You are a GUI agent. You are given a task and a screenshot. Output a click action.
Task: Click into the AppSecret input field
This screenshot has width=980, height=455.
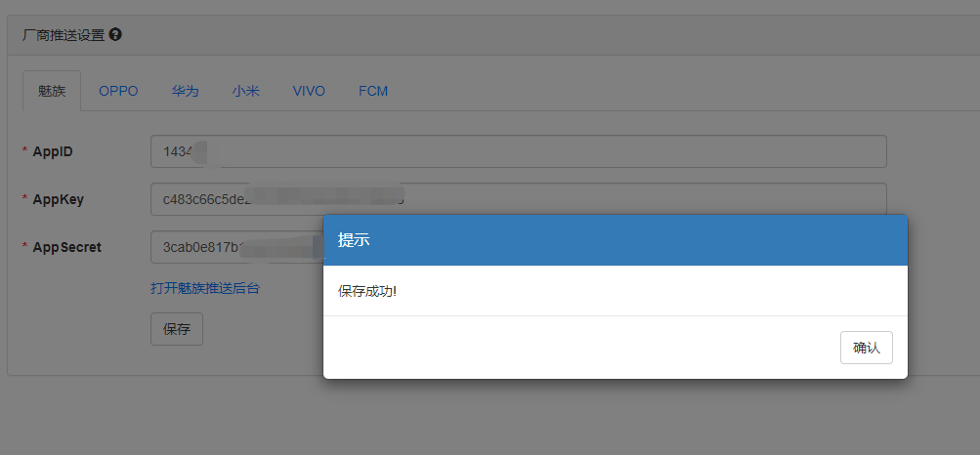click(236, 247)
